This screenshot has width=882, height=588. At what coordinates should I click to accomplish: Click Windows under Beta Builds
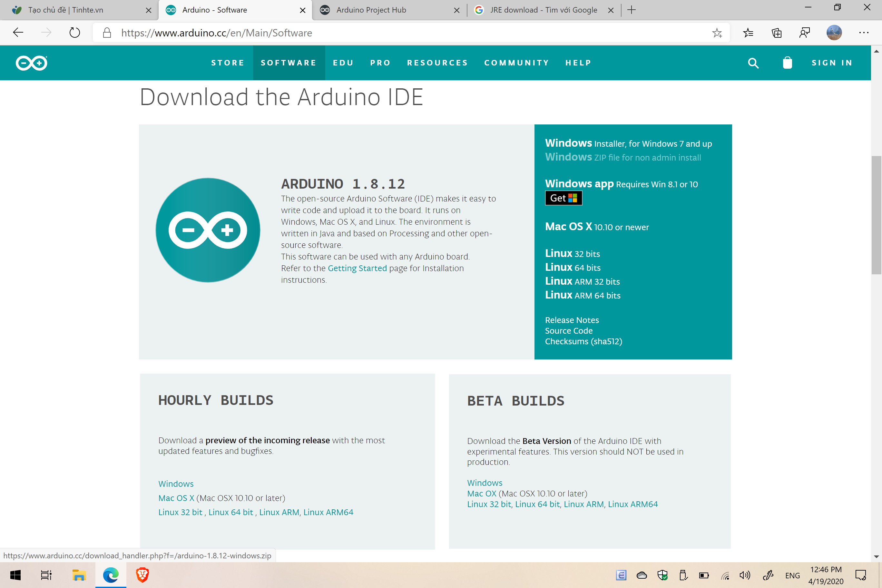(x=485, y=483)
